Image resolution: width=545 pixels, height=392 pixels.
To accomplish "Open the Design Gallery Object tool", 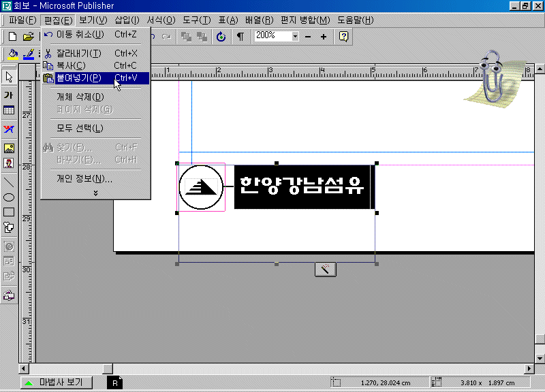I will (x=9, y=295).
